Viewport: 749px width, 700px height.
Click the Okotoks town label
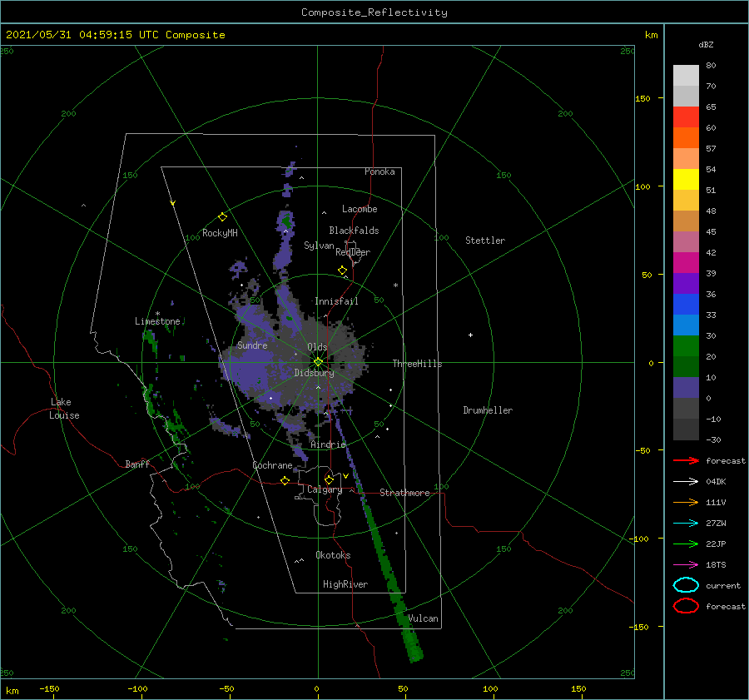click(x=333, y=554)
